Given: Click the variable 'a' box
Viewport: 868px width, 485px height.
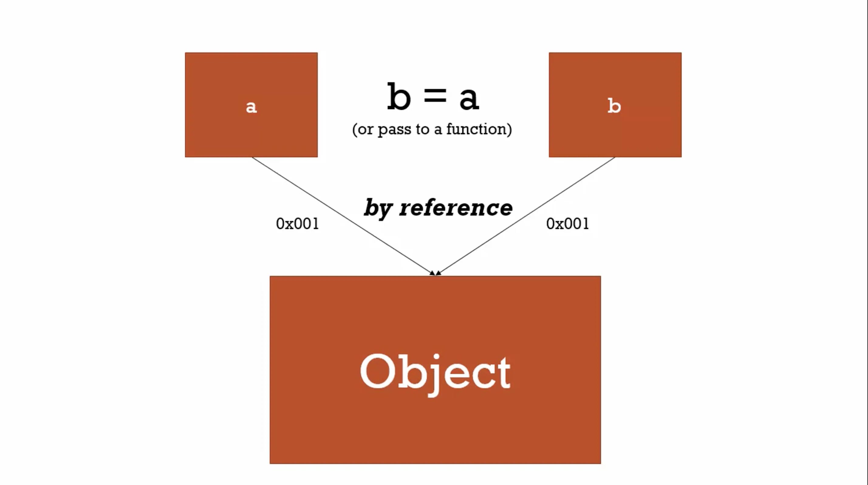Looking at the screenshot, I should pyautogui.click(x=251, y=104).
